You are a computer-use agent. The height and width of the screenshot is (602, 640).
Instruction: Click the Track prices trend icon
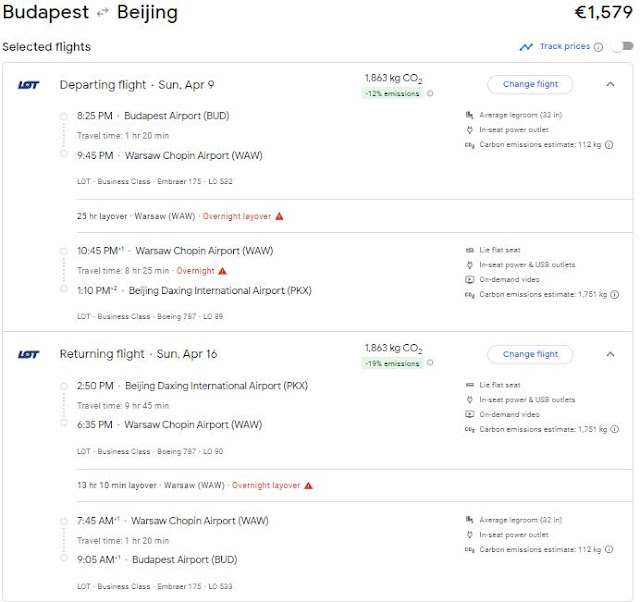[526, 47]
